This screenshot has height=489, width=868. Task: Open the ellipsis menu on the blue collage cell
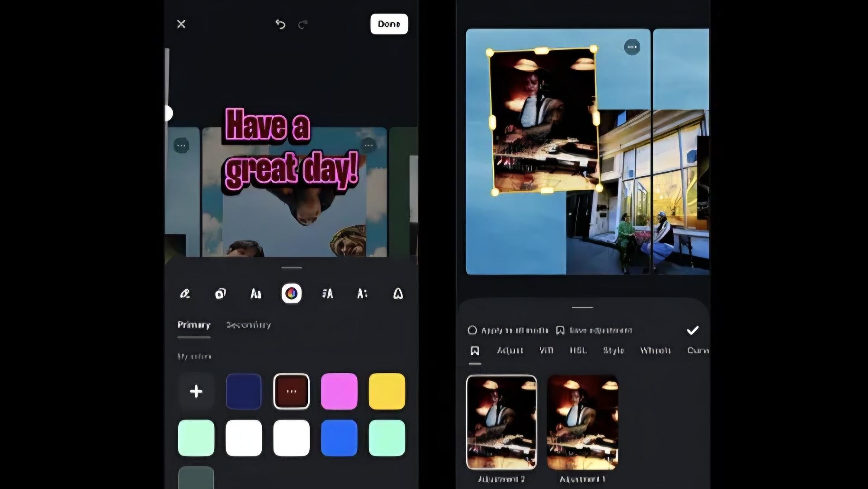pyautogui.click(x=632, y=47)
